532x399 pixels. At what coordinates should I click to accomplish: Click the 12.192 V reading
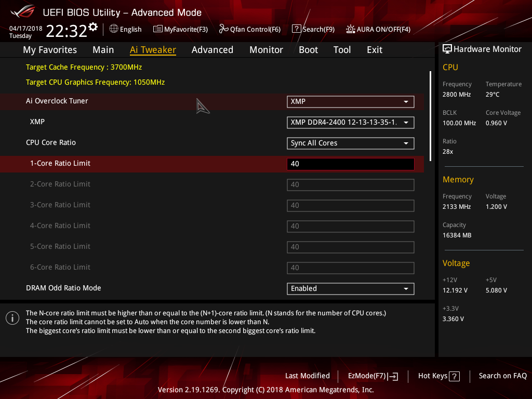[x=455, y=290]
